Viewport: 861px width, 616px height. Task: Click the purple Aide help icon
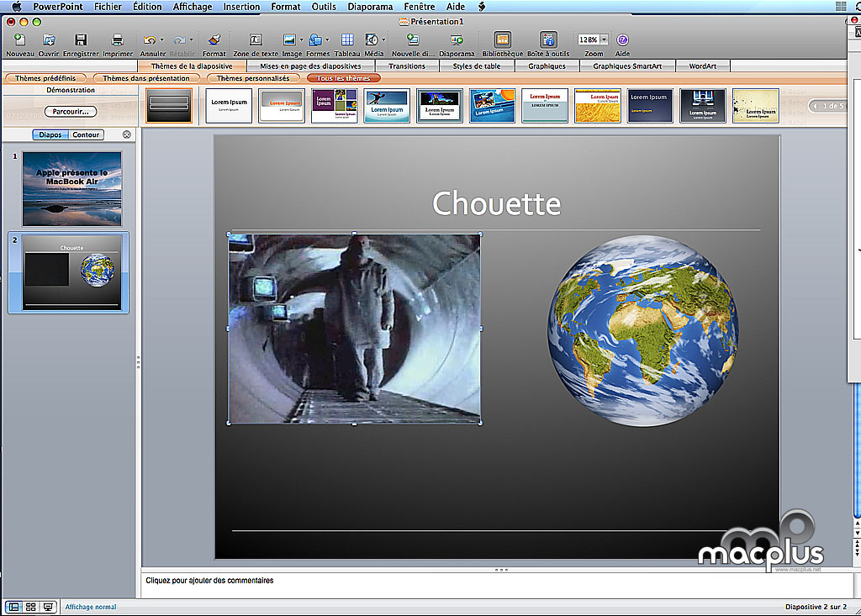click(x=622, y=39)
